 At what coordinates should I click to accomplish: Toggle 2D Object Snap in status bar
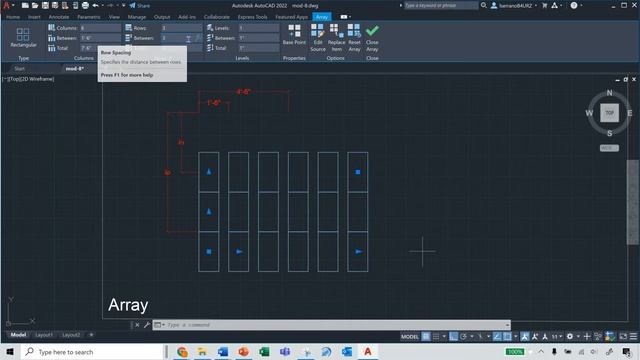point(507,336)
